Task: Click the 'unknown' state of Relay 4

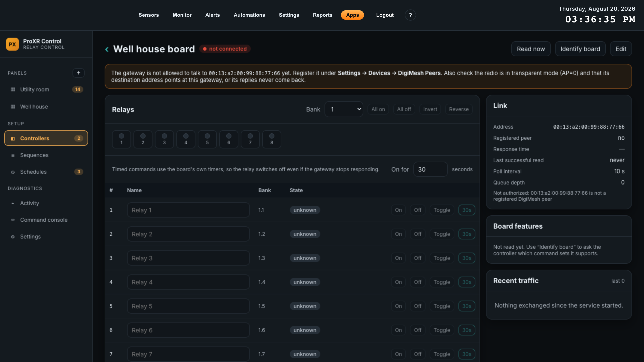Action: coord(305,282)
